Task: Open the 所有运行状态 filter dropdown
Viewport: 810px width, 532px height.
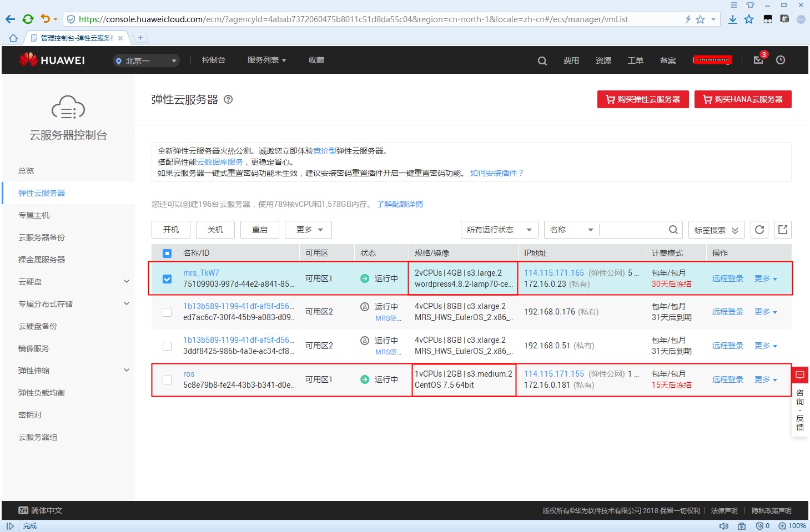Action: [x=499, y=230]
